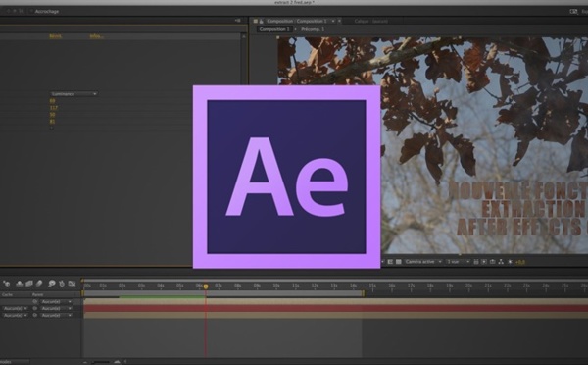588x365 pixels.
Task: Open the Caméra active dropdown
Action: (x=423, y=262)
